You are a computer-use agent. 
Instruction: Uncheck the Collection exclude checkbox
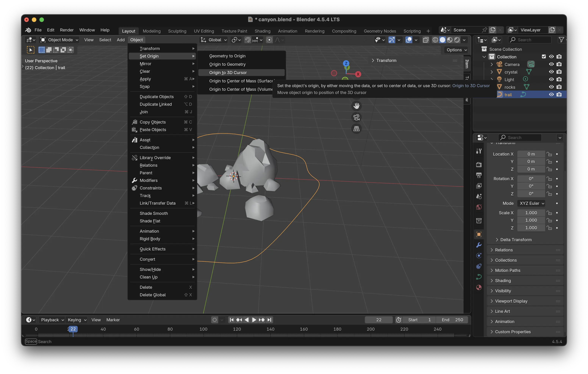[x=543, y=57]
